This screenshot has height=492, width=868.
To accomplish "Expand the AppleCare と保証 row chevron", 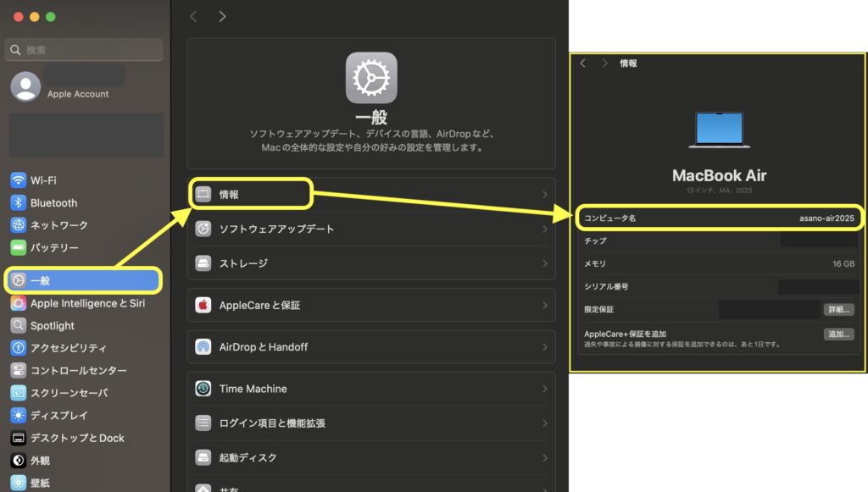I will (545, 305).
